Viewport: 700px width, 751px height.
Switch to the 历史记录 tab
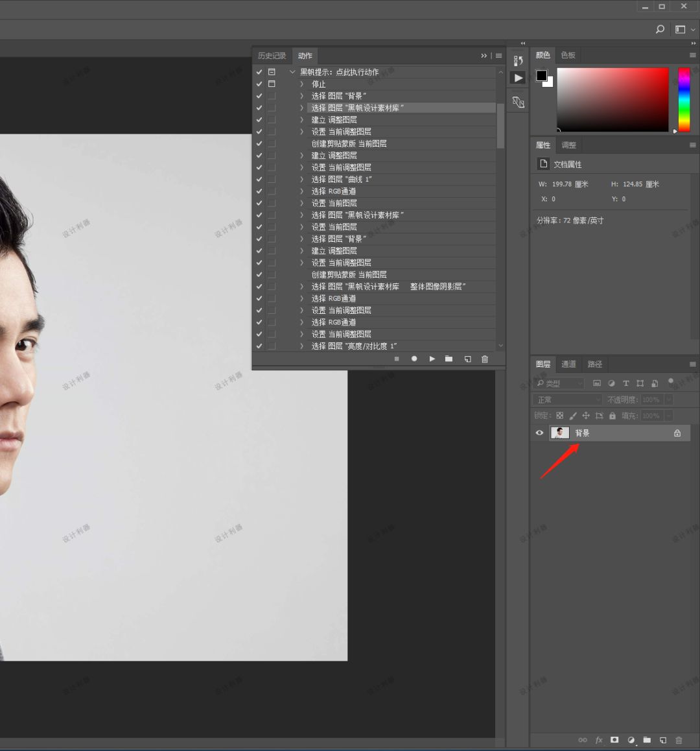tap(272, 56)
